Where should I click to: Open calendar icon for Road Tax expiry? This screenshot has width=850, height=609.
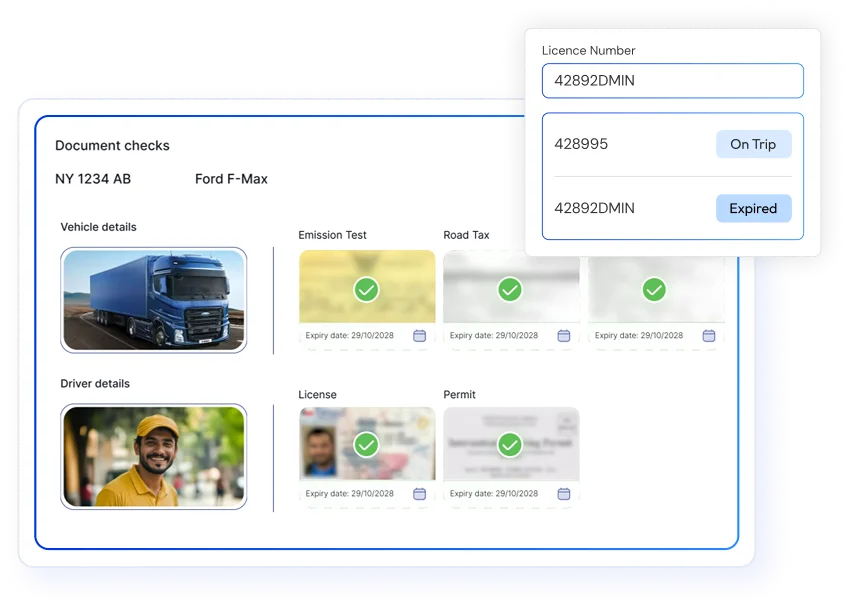click(x=564, y=336)
